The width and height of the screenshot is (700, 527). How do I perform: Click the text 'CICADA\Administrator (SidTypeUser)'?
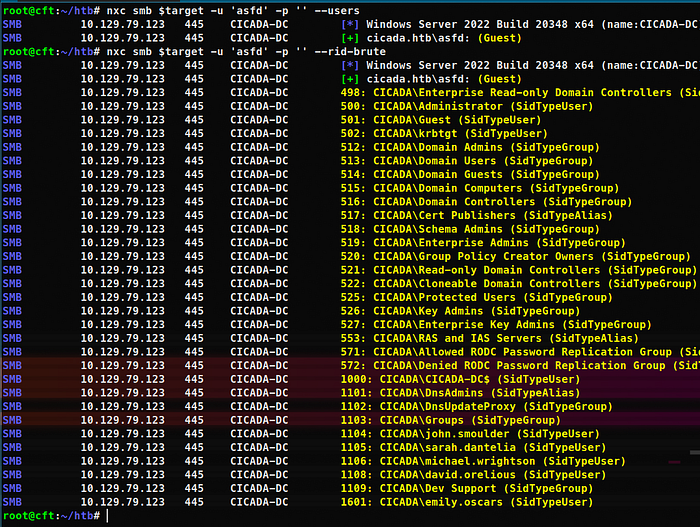(483, 106)
